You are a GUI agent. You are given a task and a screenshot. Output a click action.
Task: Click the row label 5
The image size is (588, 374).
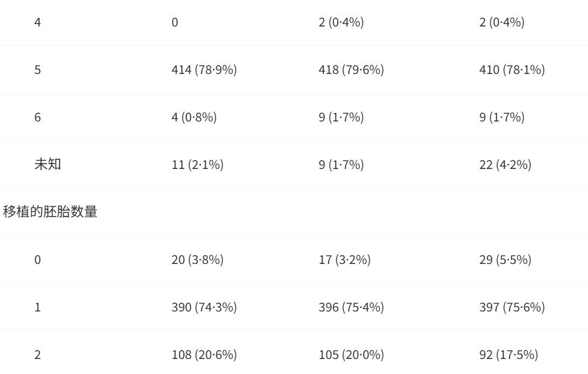pyautogui.click(x=37, y=70)
